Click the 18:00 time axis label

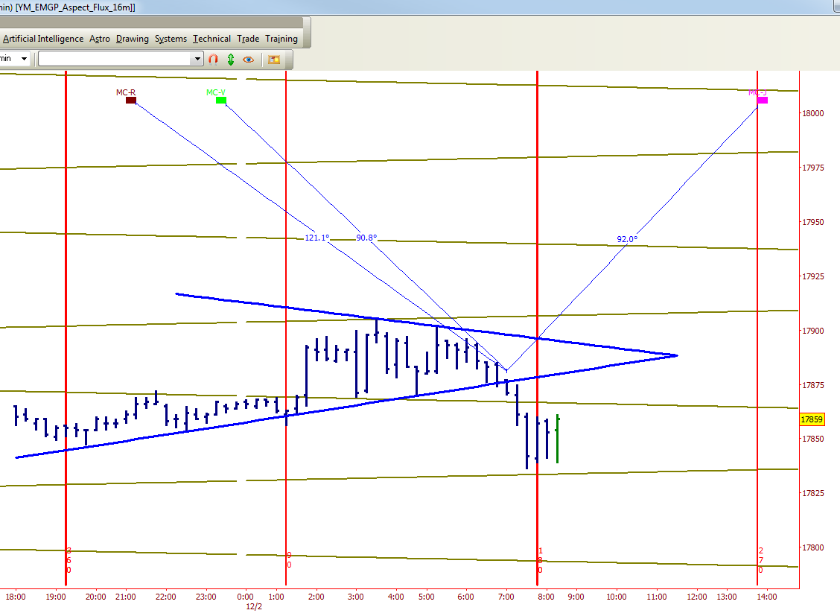point(16,597)
